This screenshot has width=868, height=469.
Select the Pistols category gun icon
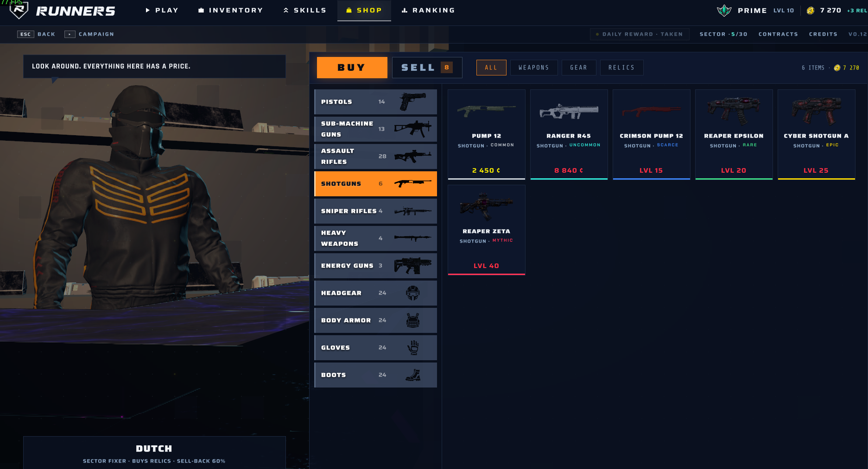(412, 102)
